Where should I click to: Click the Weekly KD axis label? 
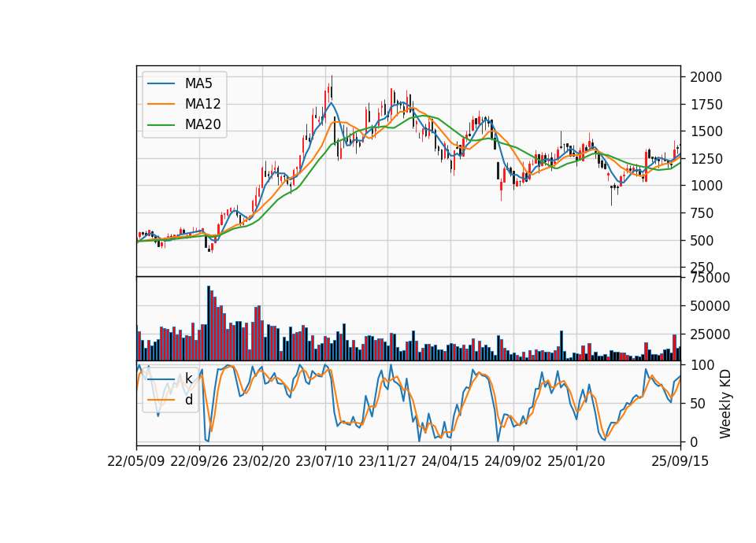click(x=725, y=404)
